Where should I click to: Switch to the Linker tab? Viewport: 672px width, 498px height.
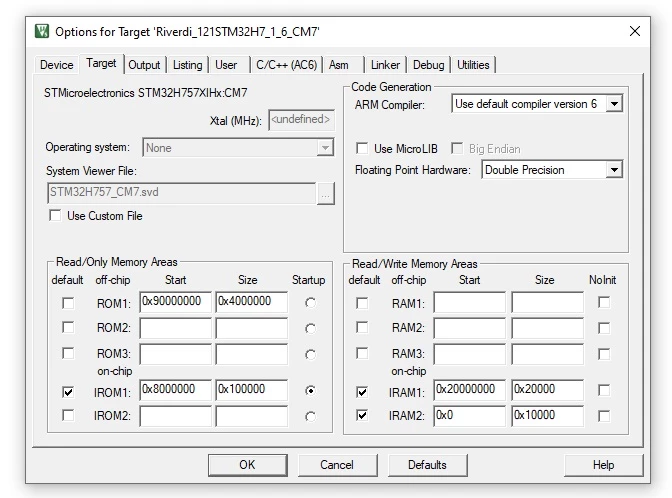(385, 65)
